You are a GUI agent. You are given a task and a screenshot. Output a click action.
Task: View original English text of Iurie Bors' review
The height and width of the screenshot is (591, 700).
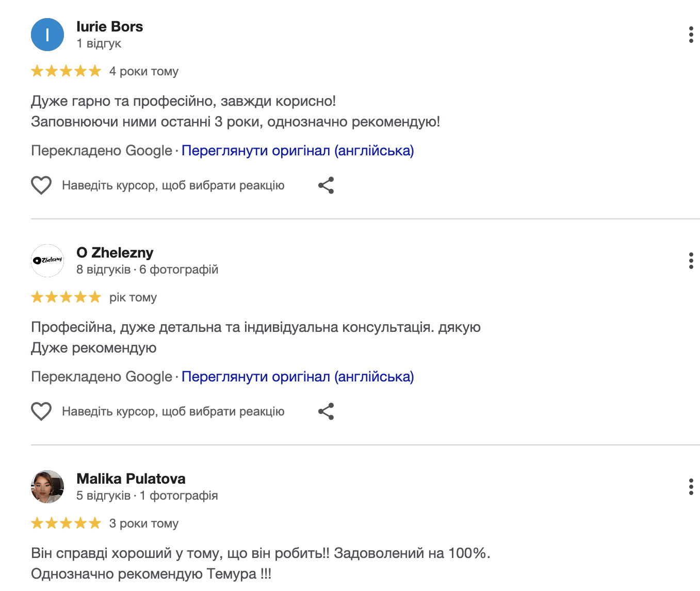(298, 151)
